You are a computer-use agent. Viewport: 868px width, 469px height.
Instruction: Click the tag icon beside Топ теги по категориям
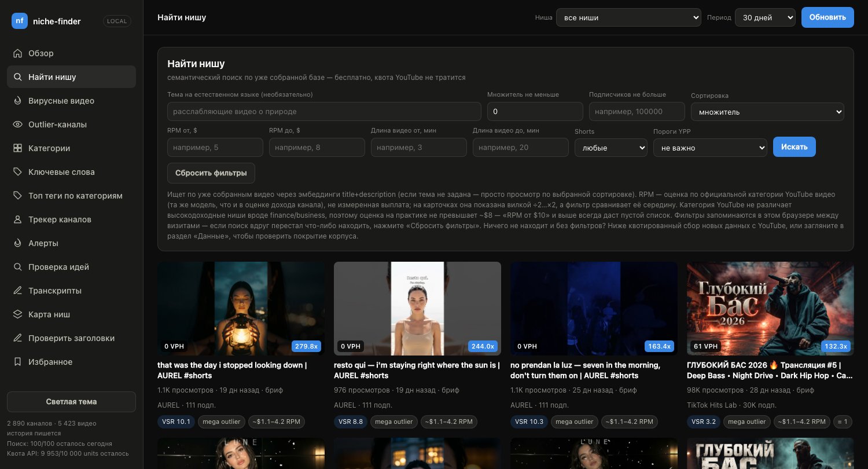point(17,196)
